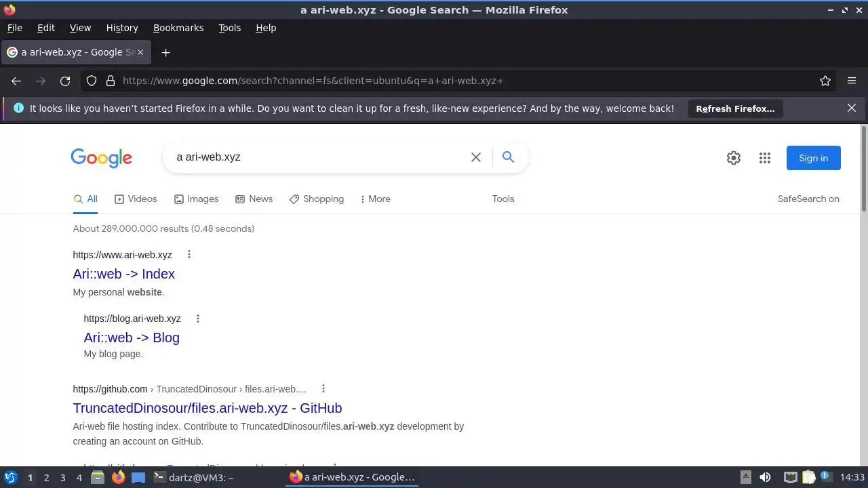Open the Help menu

coord(266,28)
